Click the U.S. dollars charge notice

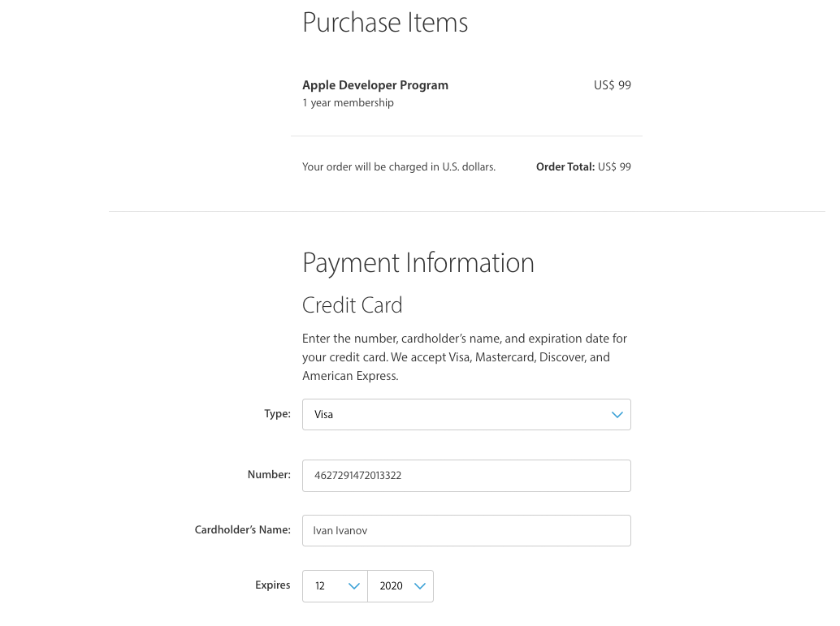pos(398,167)
